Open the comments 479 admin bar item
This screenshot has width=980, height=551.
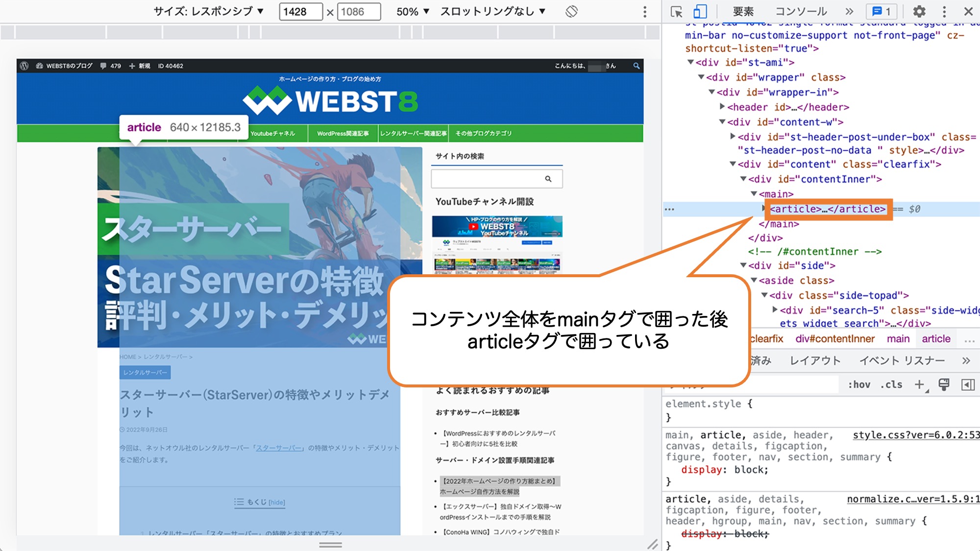pyautogui.click(x=110, y=66)
